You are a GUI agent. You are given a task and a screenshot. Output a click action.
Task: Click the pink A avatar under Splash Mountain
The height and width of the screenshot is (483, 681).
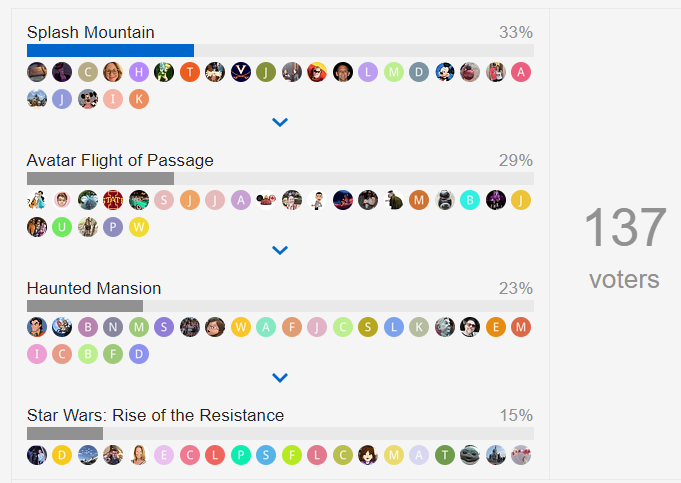[x=521, y=72]
